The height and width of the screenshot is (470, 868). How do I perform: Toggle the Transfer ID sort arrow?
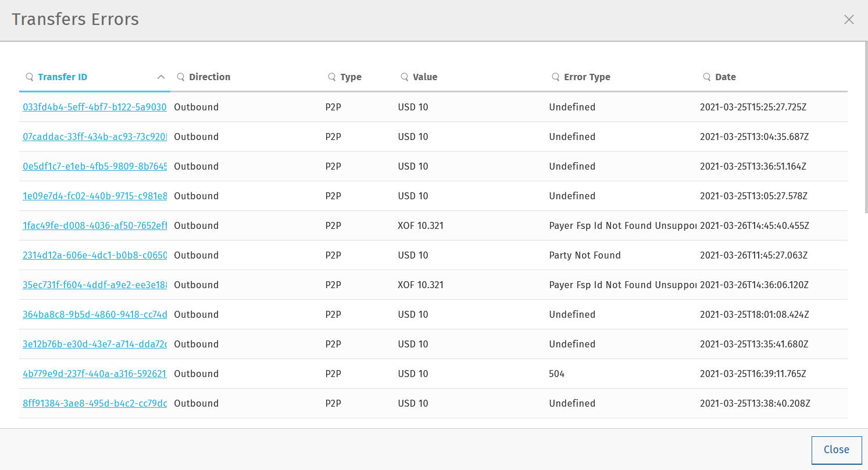(x=161, y=77)
